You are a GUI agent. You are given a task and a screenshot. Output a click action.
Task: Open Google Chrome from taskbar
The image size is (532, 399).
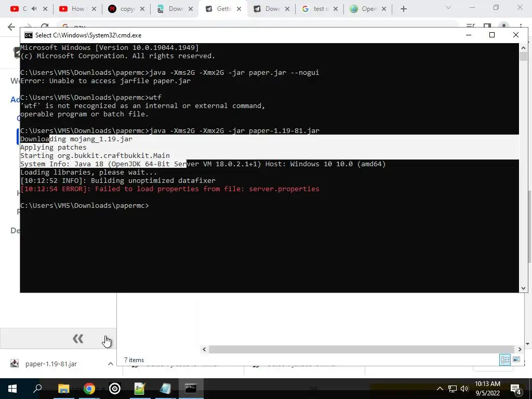coord(89,389)
